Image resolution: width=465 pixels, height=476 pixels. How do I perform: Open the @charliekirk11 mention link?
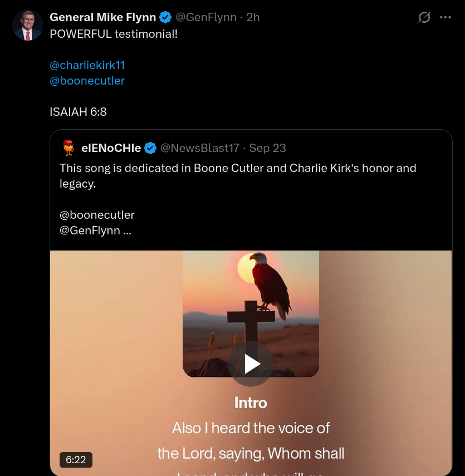click(x=87, y=65)
